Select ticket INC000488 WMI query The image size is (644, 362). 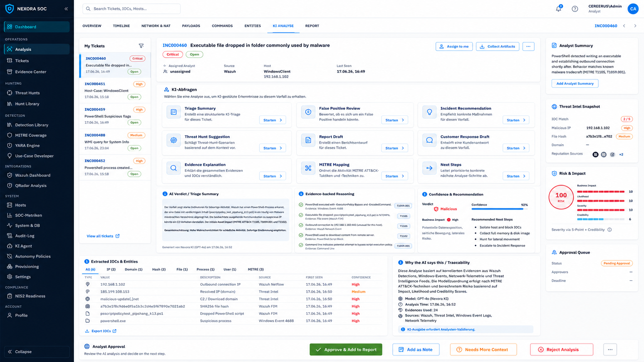[115, 142]
